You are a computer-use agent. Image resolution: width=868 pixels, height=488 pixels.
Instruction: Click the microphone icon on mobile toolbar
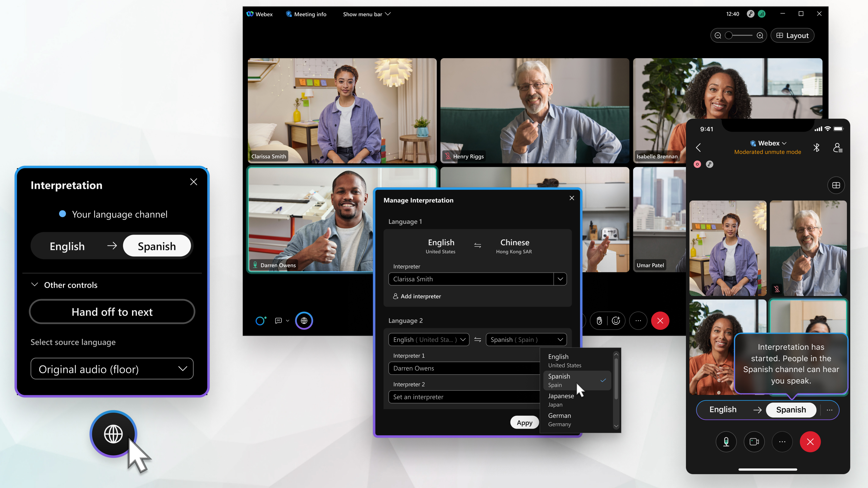(726, 442)
